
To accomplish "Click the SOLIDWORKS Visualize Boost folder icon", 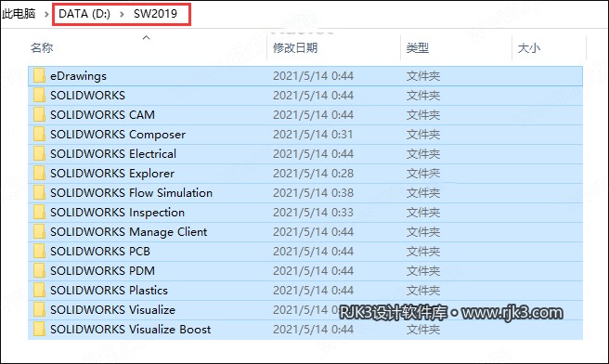I will (x=39, y=329).
